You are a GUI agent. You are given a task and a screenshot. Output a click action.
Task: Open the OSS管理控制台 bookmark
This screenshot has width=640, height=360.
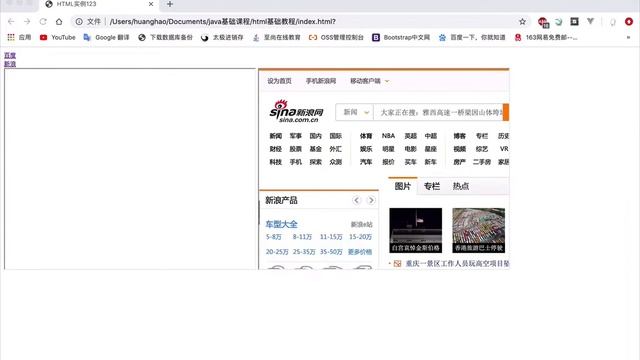(x=336, y=38)
